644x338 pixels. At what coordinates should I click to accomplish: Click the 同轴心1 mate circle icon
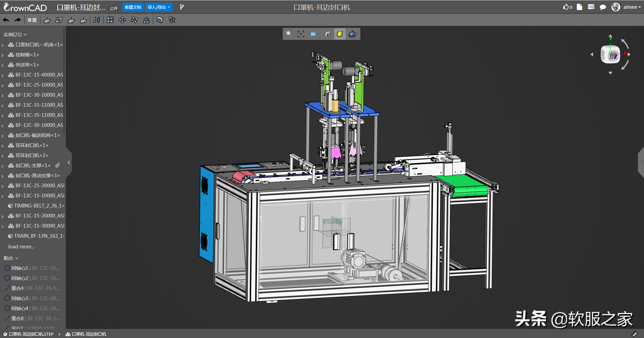point(7,268)
